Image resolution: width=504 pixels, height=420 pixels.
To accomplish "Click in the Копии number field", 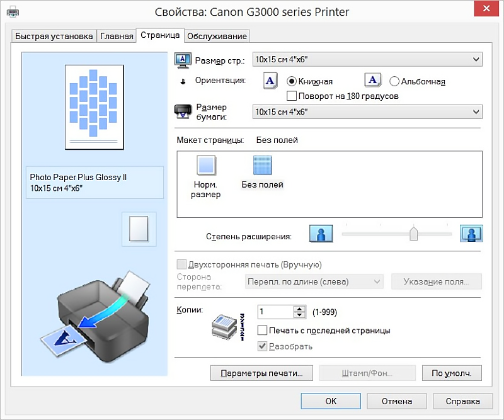I will [276, 312].
